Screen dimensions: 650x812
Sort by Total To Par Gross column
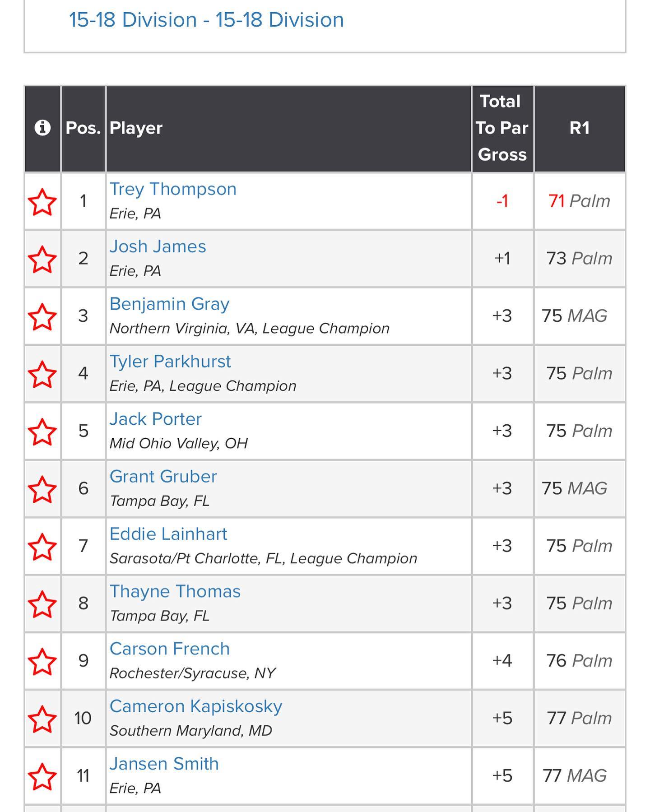click(x=502, y=128)
